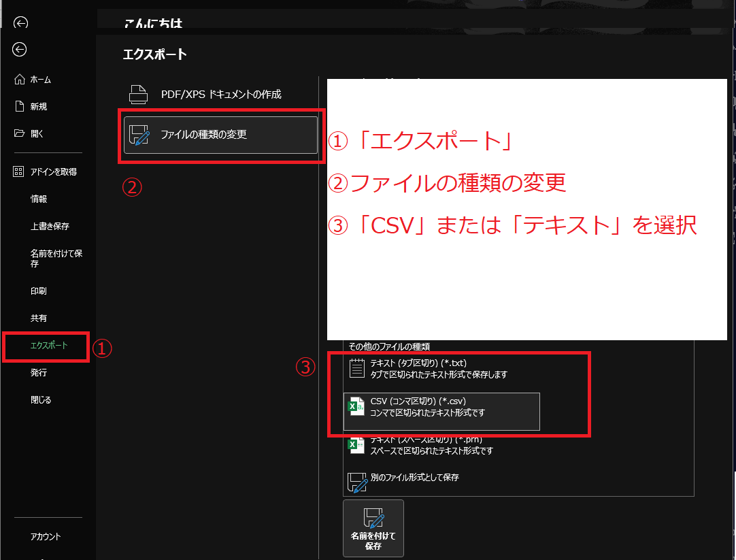Click the notepad icon of テキスト (タブ区切り)
The width and height of the screenshot is (736, 560).
(356, 368)
